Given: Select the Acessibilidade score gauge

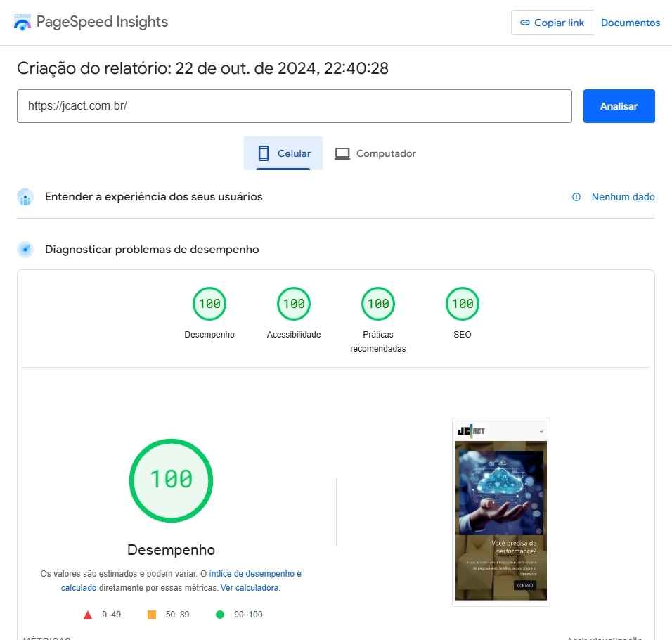Looking at the screenshot, I should coord(294,304).
